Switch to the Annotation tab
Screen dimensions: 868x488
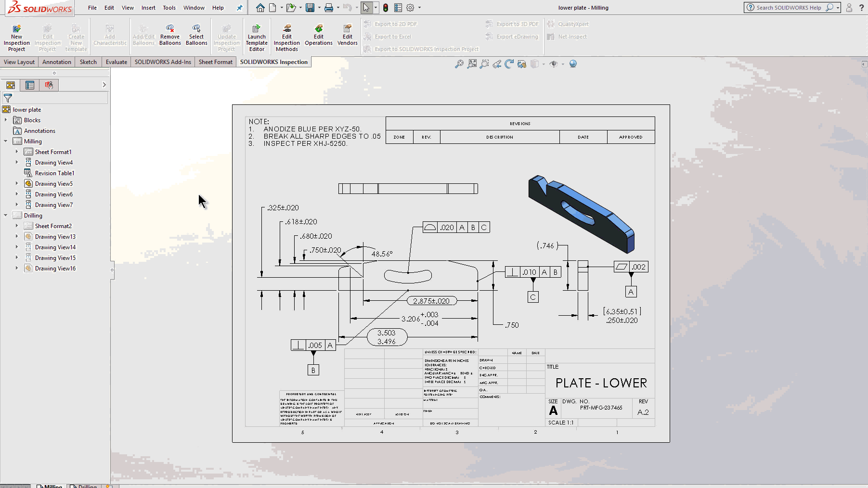pyautogui.click(x=56, y=62)
